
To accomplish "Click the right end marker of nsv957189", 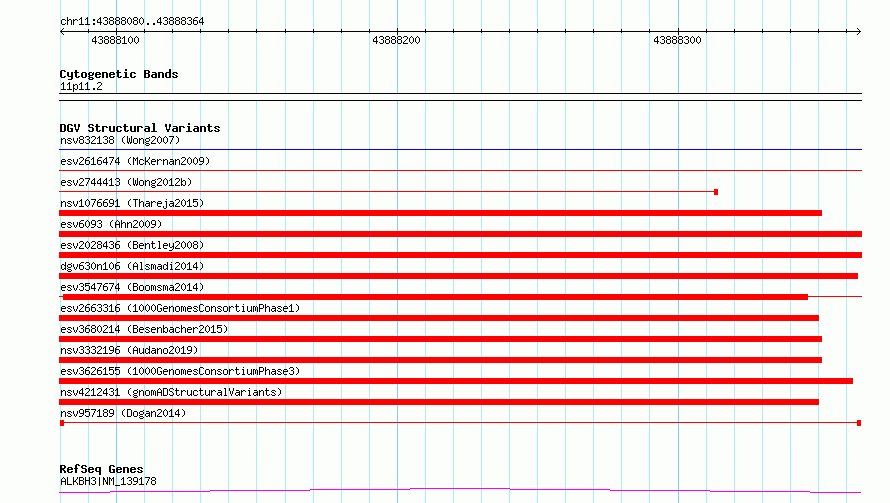I will pyautogui.click(x=859, y=423).
